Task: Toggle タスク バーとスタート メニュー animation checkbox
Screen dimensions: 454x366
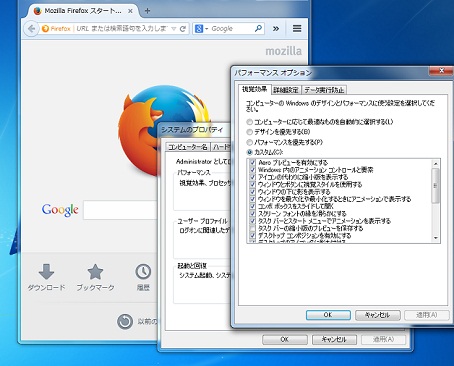Action: tap(252, 221)
